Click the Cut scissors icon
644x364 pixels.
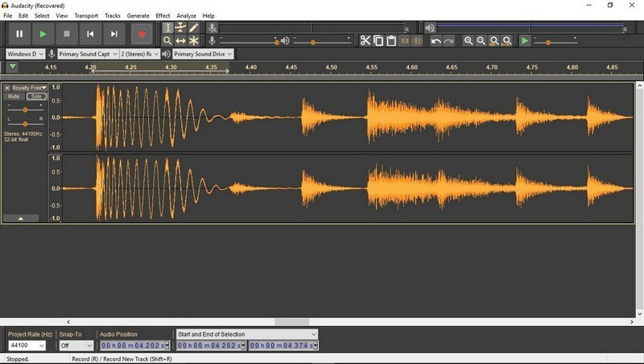[365, 40]
